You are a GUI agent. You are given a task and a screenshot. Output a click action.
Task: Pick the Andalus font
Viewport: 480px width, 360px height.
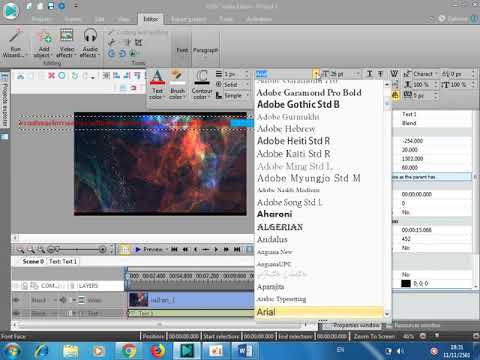[272, 239]
